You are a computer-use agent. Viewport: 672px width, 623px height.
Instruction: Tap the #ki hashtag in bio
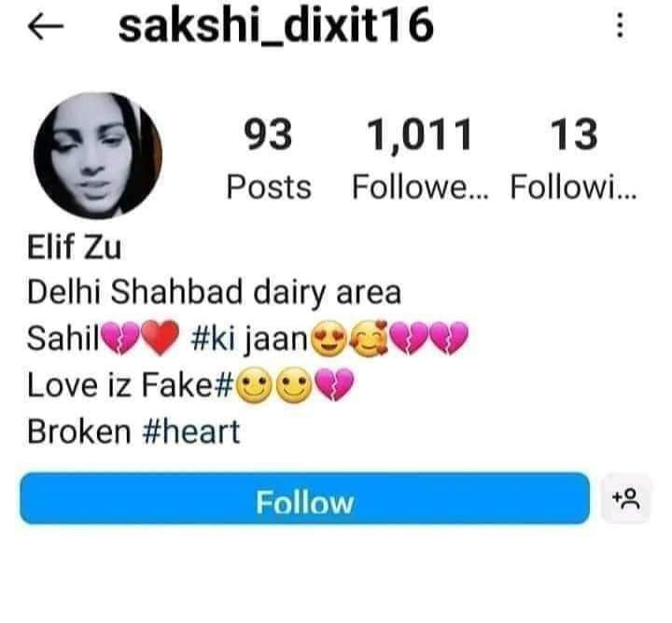210,339
